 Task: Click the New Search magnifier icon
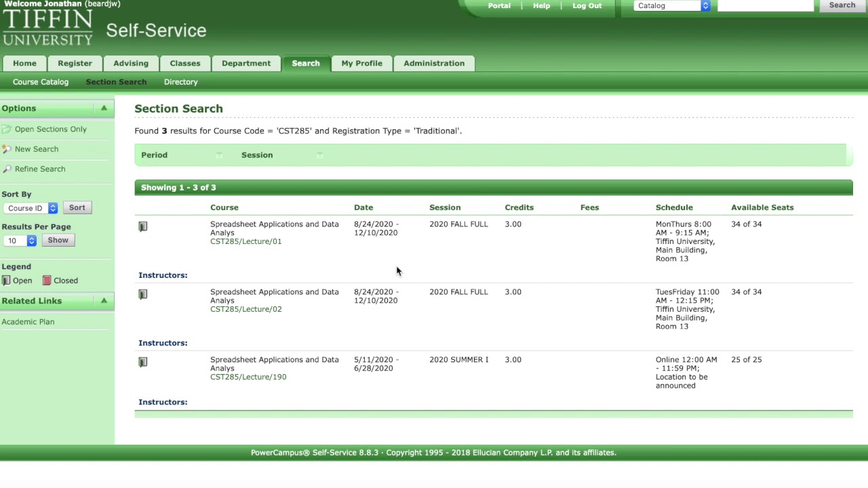click(7, 149)
